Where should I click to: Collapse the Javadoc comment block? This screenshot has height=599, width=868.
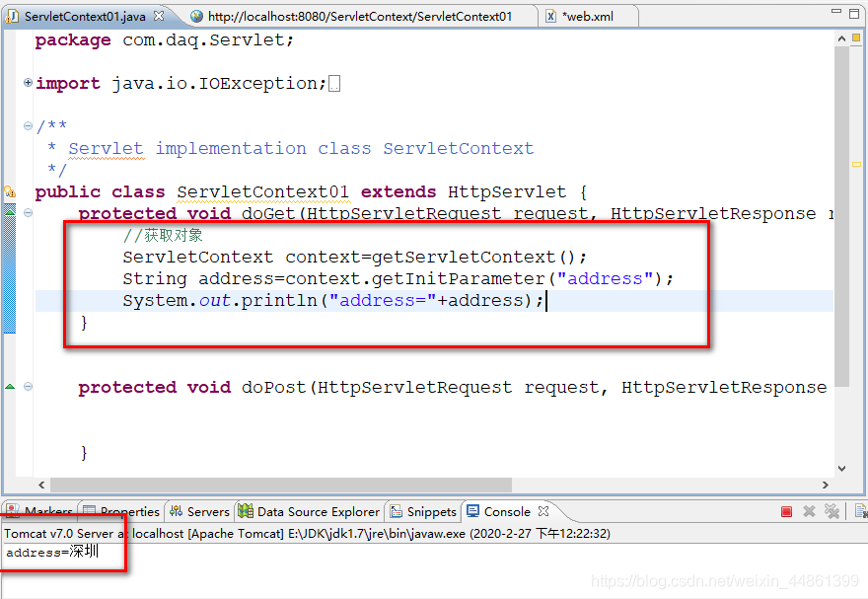pyautogui.click(x=28, y=125)
